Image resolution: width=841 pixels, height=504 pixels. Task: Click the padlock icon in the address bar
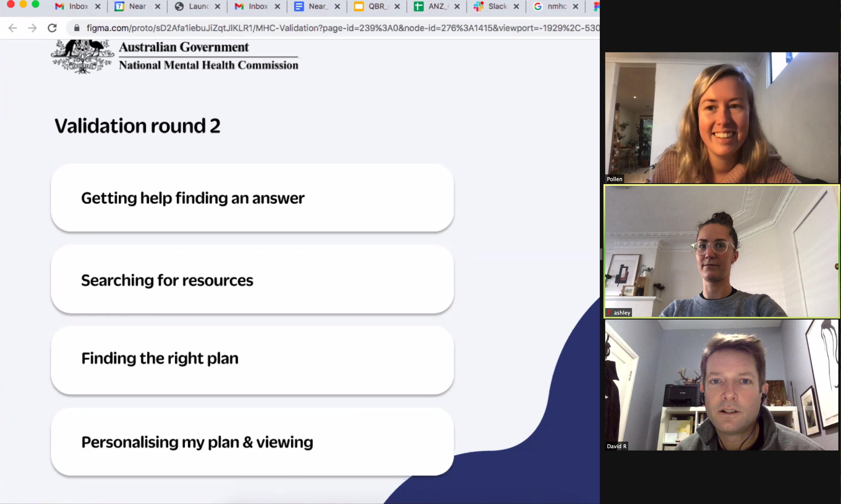pos(76,28)
